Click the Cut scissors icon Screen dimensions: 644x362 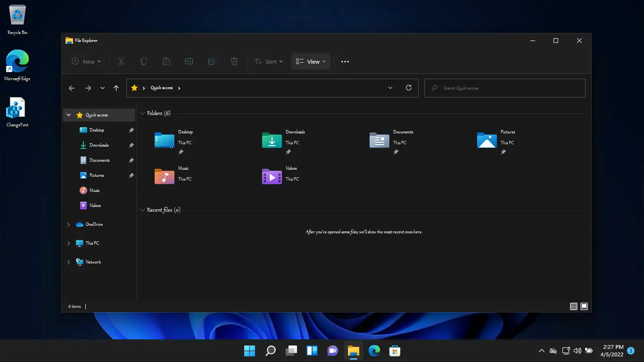pos(121,61)
